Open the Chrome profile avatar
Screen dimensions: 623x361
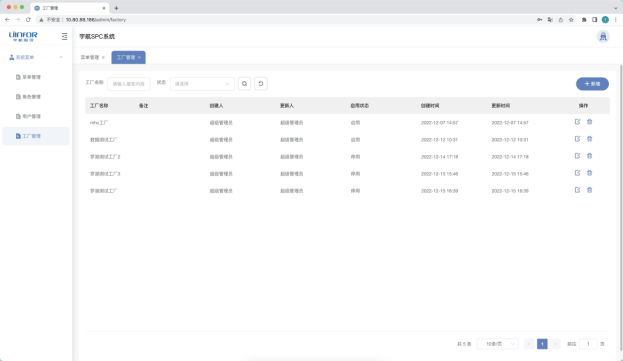605,19
